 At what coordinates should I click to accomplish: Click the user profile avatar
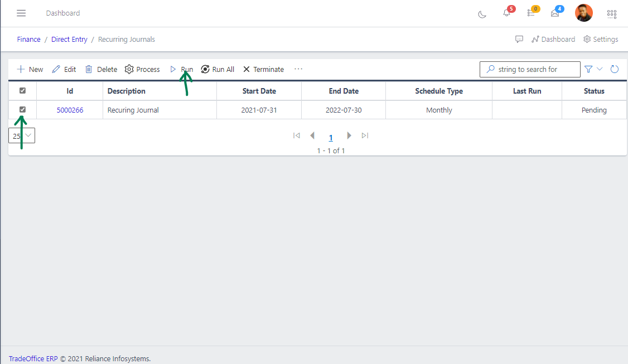tap(584, 13)
